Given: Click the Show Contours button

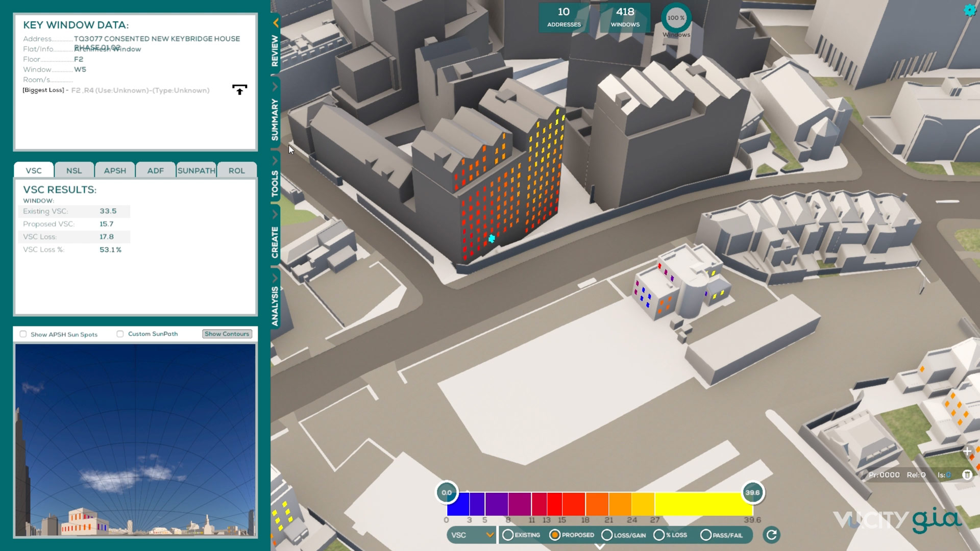Looking at the screenshot, I should tap(227, 334).
